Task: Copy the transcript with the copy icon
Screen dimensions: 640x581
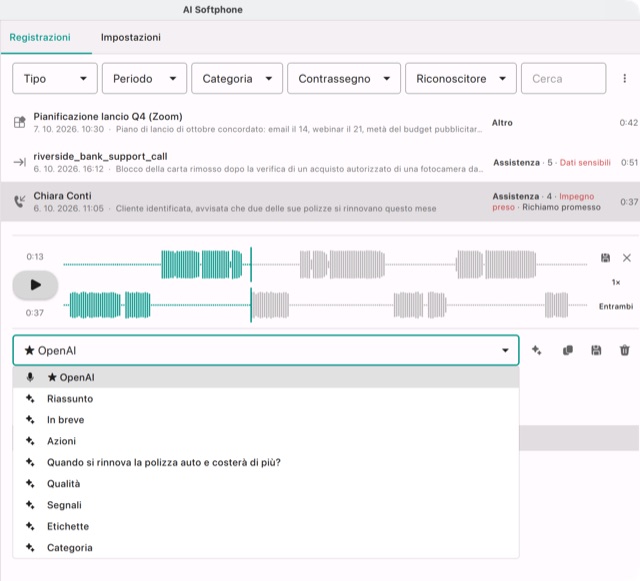Action: tap(568, 350)
